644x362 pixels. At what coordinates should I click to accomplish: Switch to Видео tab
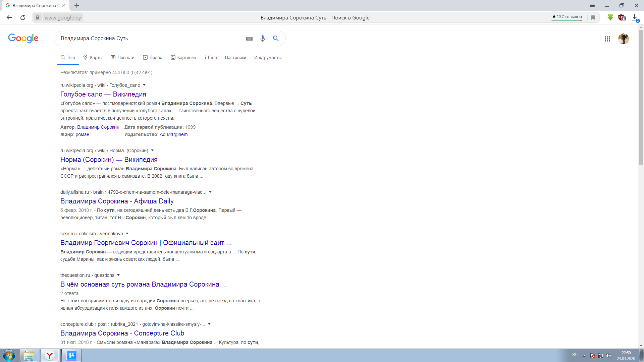tap(153, 58)
